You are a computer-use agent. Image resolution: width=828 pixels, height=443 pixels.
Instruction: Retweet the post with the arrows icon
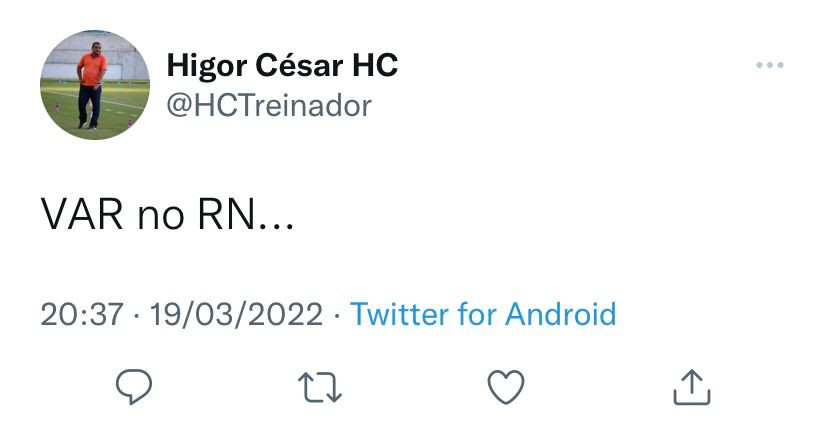(320, 388)
